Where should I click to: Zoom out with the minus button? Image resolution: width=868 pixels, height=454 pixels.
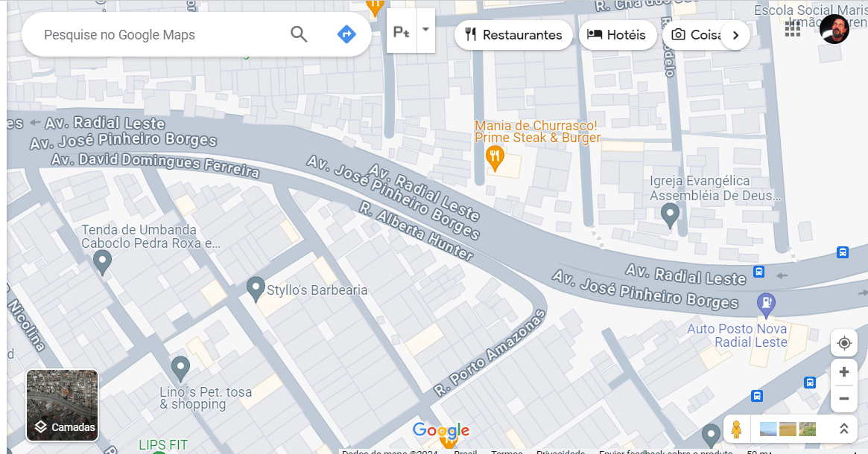coord(844,399)
